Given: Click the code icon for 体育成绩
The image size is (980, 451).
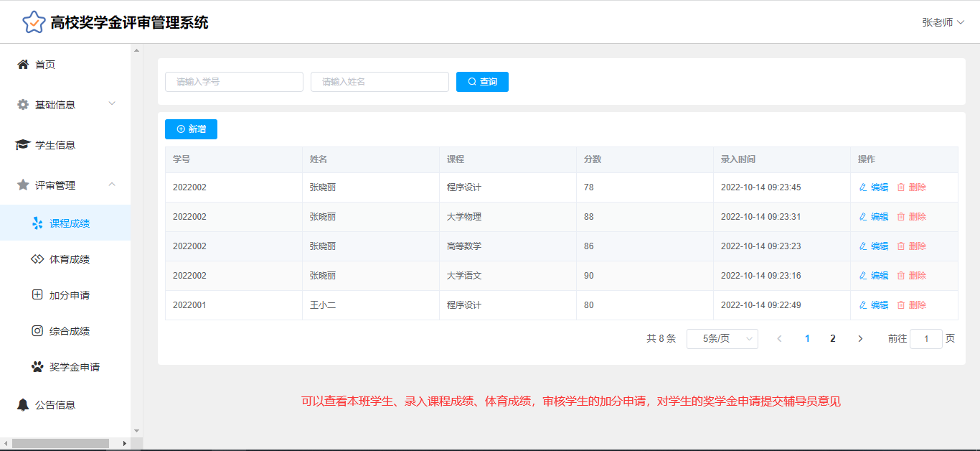Looking at the screenshot, I should point(37,259).
